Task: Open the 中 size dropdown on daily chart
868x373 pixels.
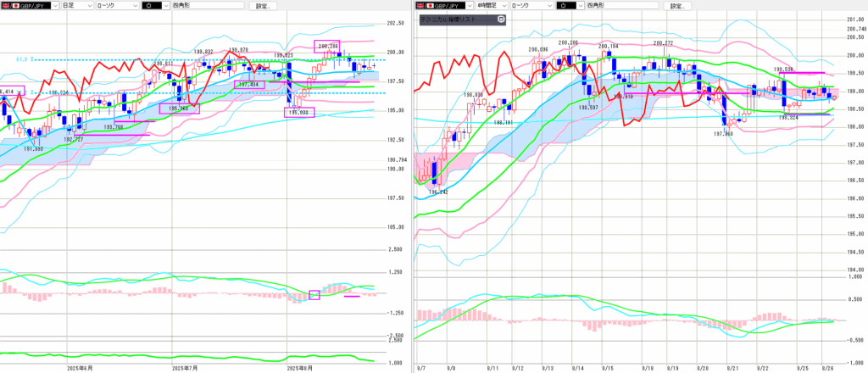Action: pyautogui.click(x=165, y=6)
